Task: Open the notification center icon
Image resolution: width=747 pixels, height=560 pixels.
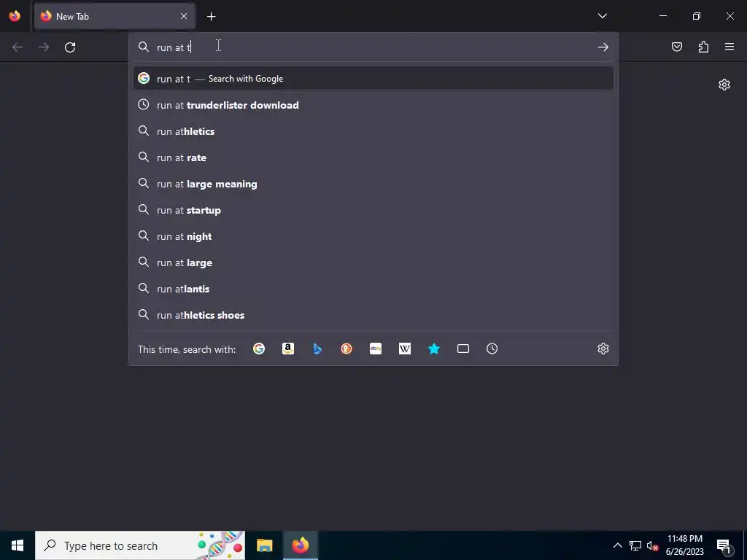Action: click(x=724, y=545)
